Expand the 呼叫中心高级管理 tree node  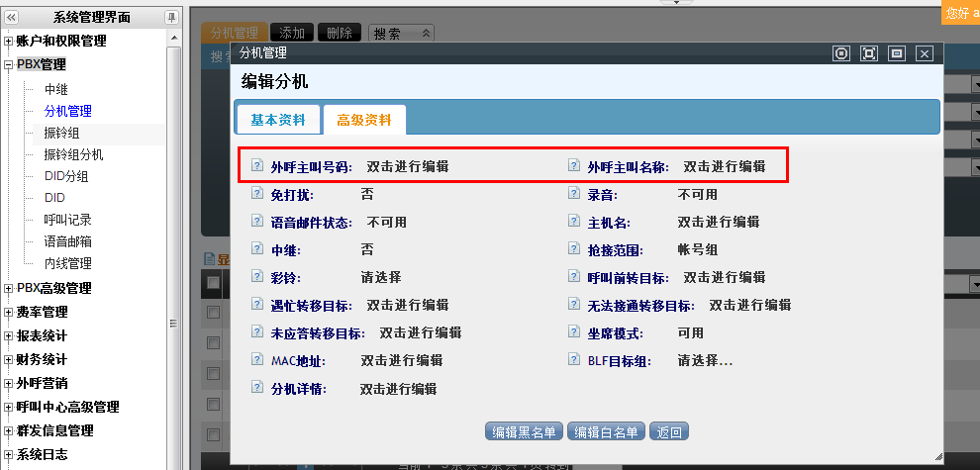tap(9, 407)
